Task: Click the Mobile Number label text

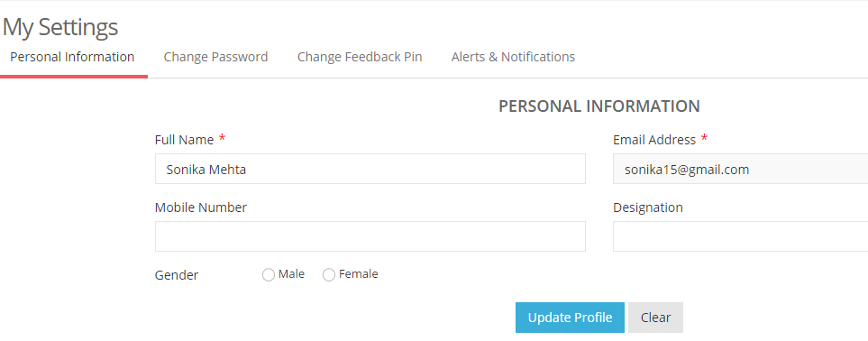Action: [201, 207]
